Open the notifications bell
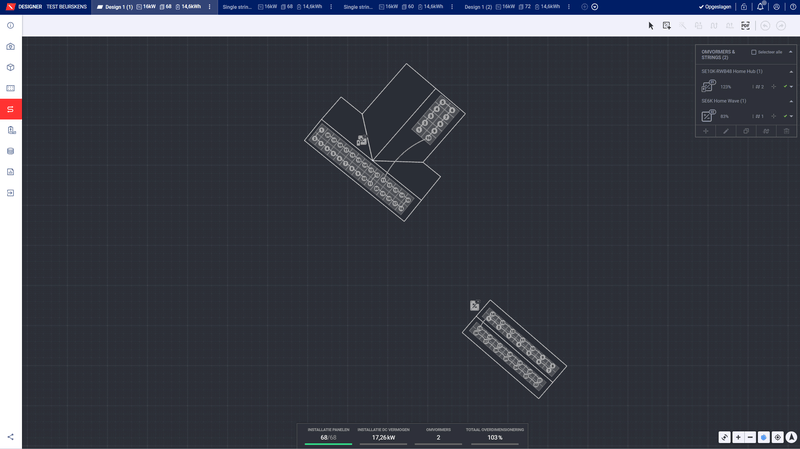Image resolution: width=800 pixels, height=449 pixels. click(760, 7)
